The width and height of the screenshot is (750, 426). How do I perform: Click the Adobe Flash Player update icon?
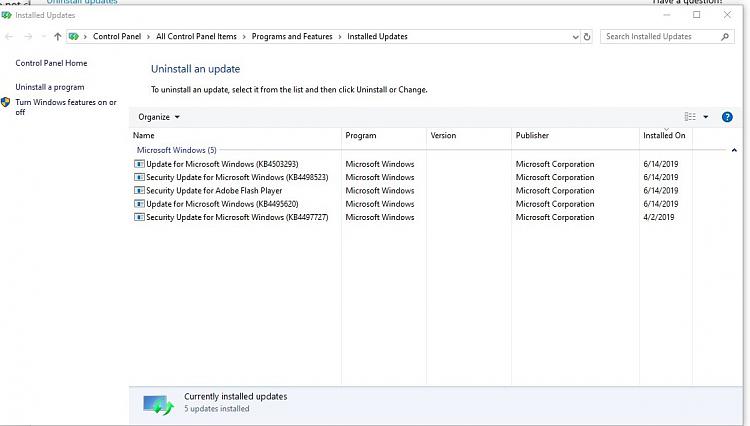[139, 191]
